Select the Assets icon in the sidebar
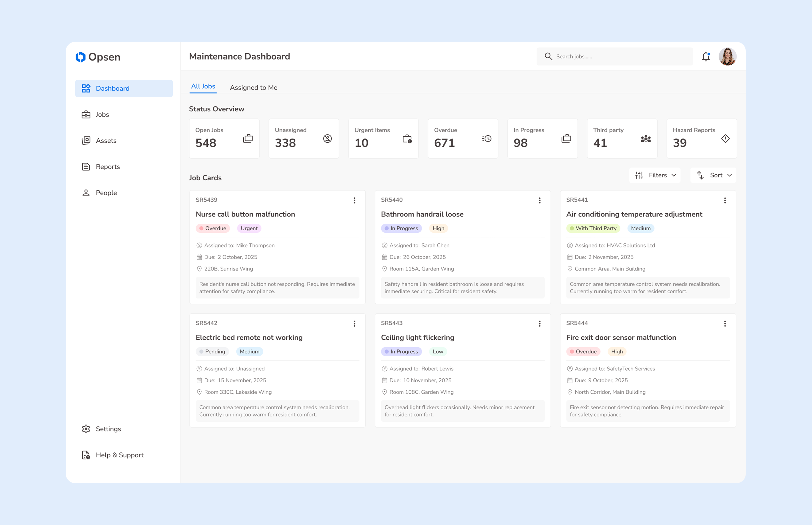Image resolution: width=812 pixels, height=525 pixels. (x=86, y=141)
